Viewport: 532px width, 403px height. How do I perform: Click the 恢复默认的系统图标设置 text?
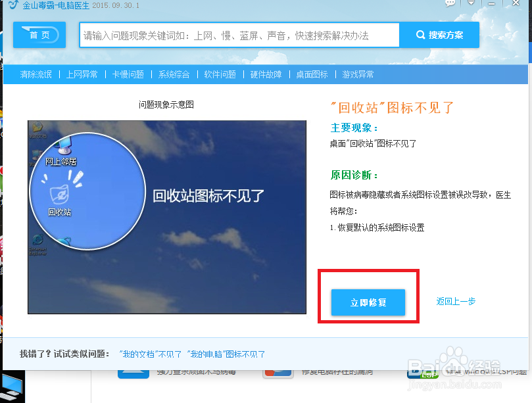(381, 227)
